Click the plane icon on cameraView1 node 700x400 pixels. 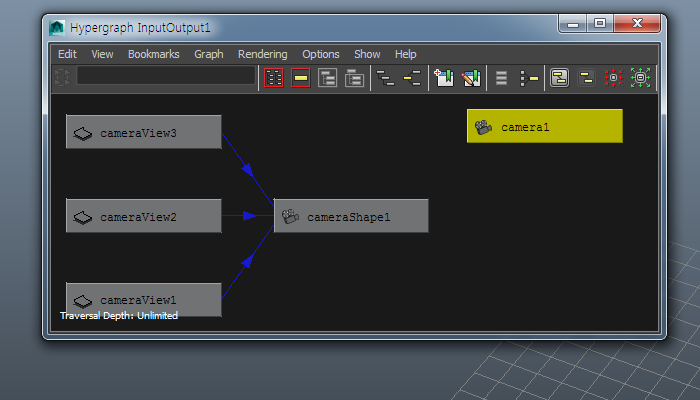[83, 301]
